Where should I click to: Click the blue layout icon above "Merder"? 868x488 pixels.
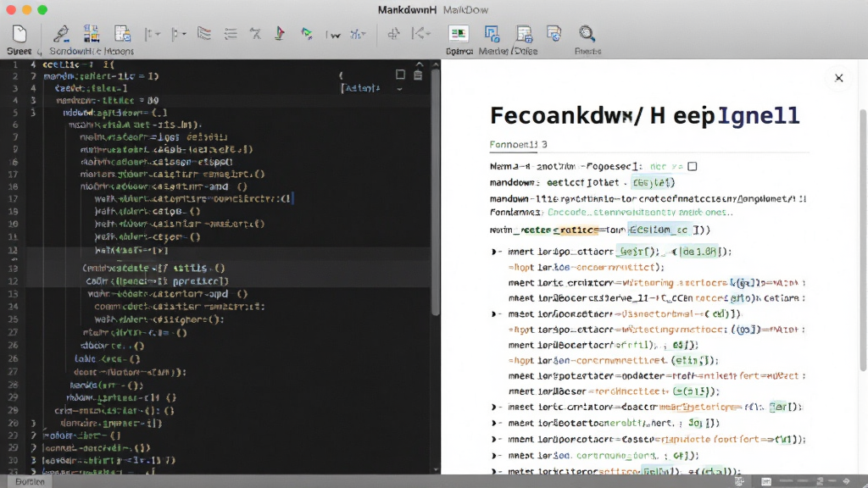pyautogui.click(x=492, y=34)
